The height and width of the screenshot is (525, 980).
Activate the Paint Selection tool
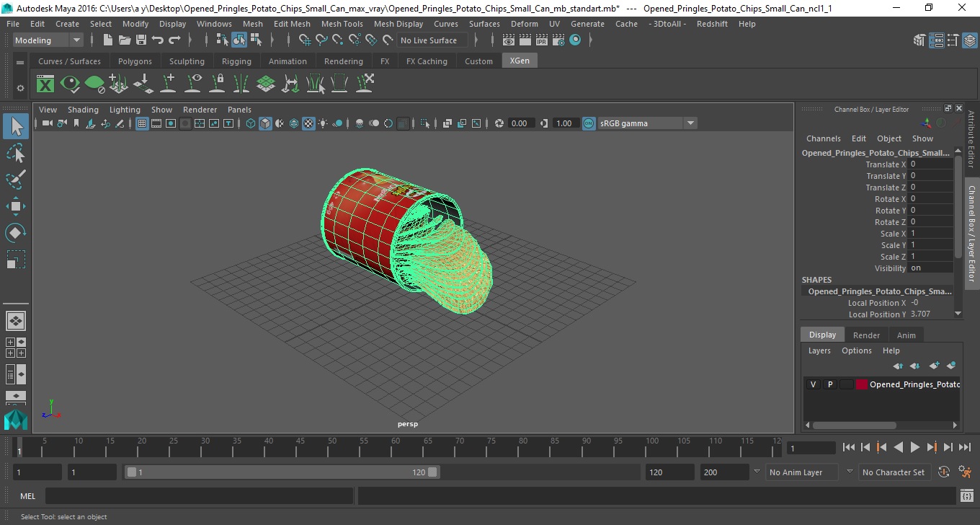[16, 180]
